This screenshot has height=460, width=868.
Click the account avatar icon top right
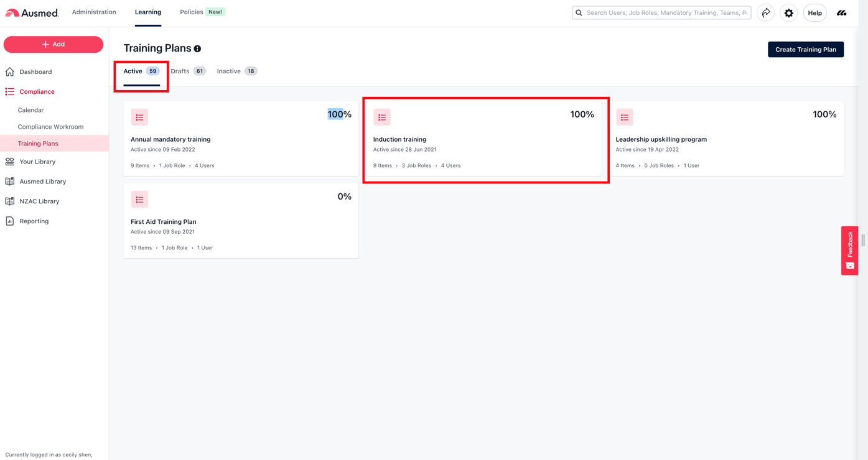point(841,12)
